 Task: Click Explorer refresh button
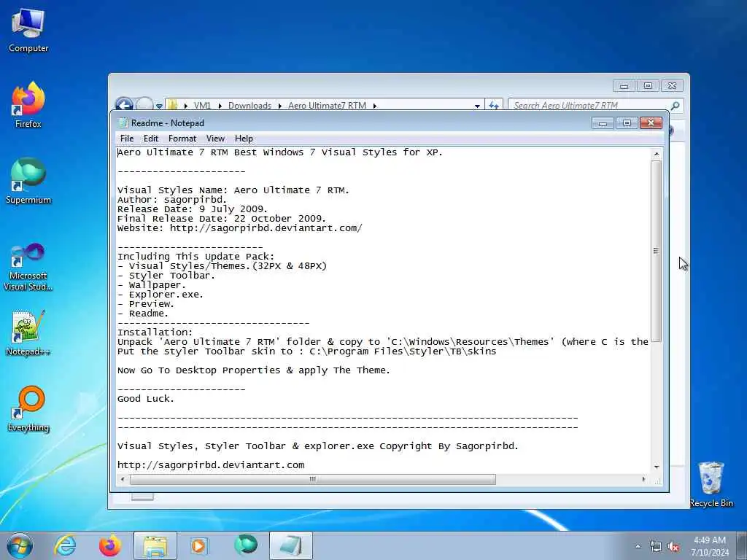pos(494,105)
